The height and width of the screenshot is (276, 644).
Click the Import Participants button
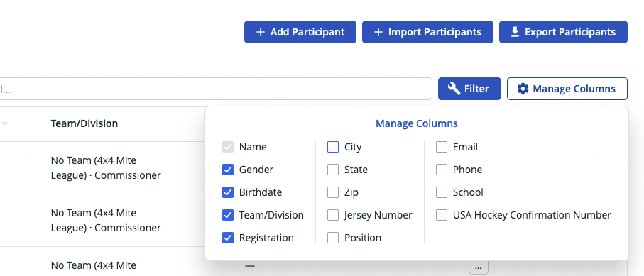[x=427, y=32]
